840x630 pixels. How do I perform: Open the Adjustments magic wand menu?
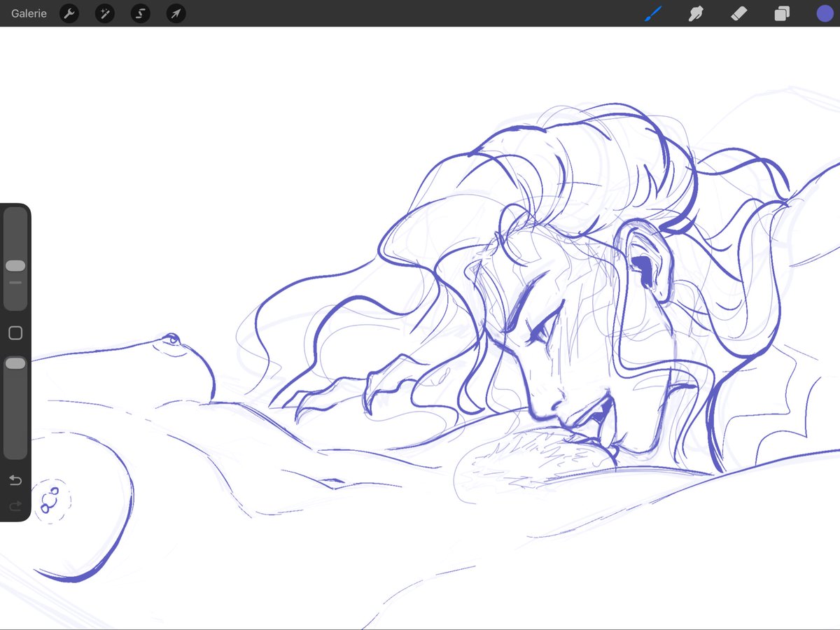pyautogui.click(x=105, y=13)
